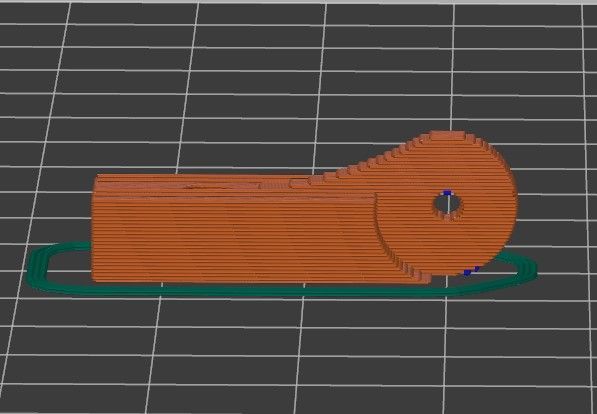The image size is (597, 414).
Task: Click the green skirt outline around the model
Action: click(x=281, y=292)
